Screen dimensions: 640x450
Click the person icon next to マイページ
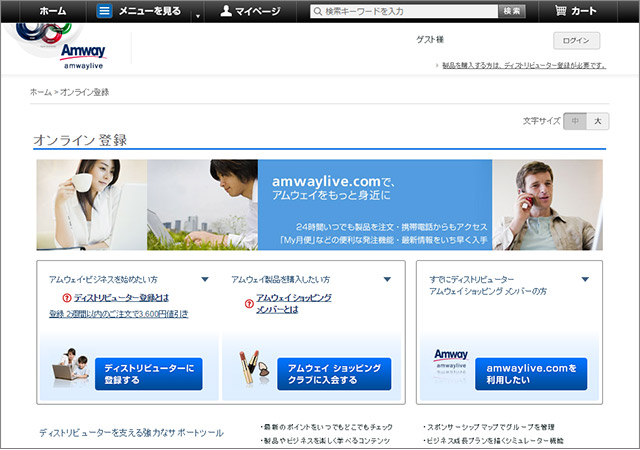coord(226,11)
